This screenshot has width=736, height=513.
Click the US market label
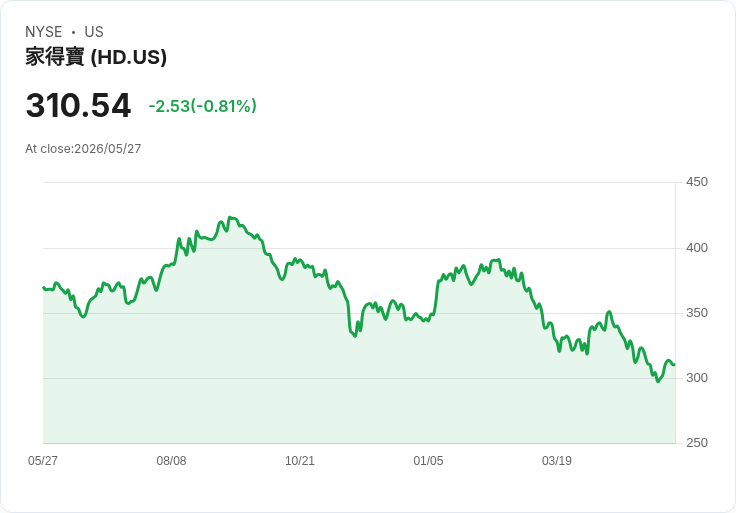[94, 32]
